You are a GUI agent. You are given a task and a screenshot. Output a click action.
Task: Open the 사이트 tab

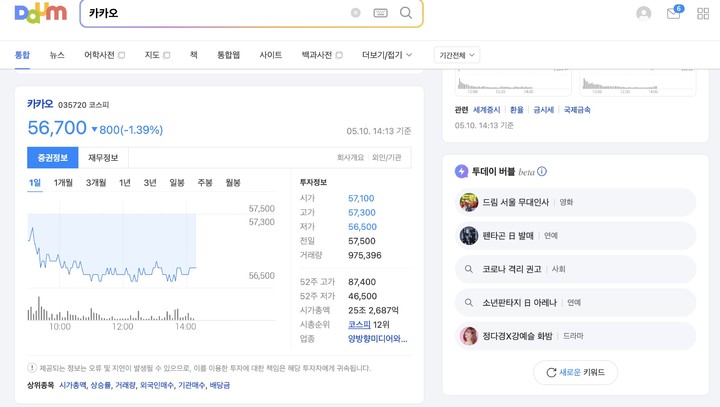tap(270, 55)
